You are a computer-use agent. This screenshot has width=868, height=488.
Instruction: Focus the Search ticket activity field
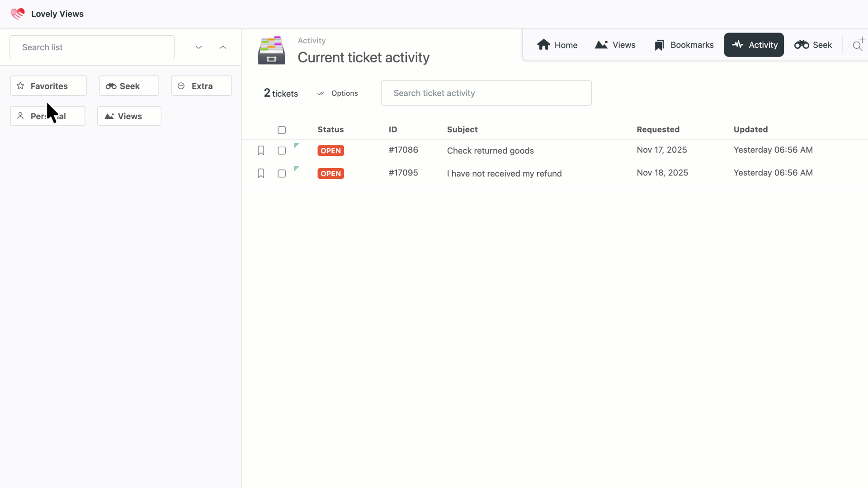486,93
